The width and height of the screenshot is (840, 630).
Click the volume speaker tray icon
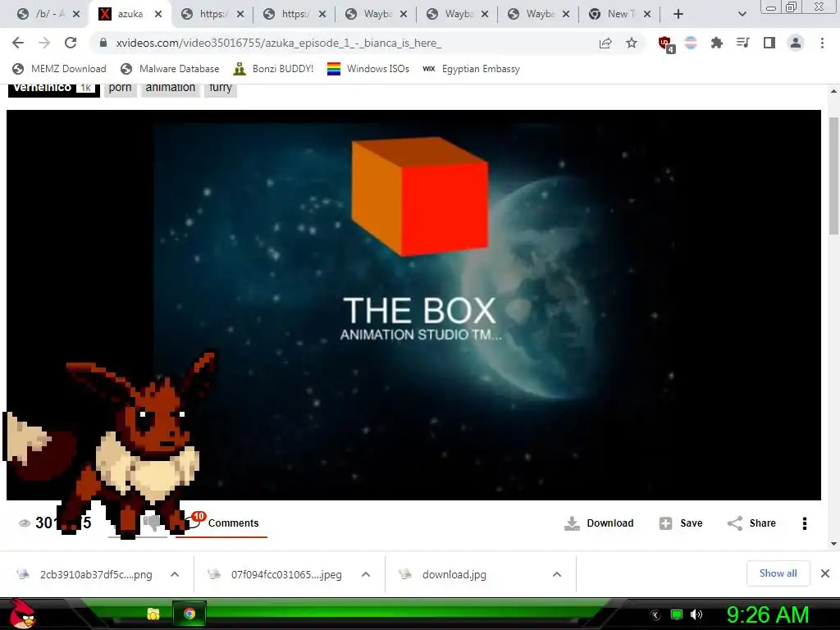696,614
